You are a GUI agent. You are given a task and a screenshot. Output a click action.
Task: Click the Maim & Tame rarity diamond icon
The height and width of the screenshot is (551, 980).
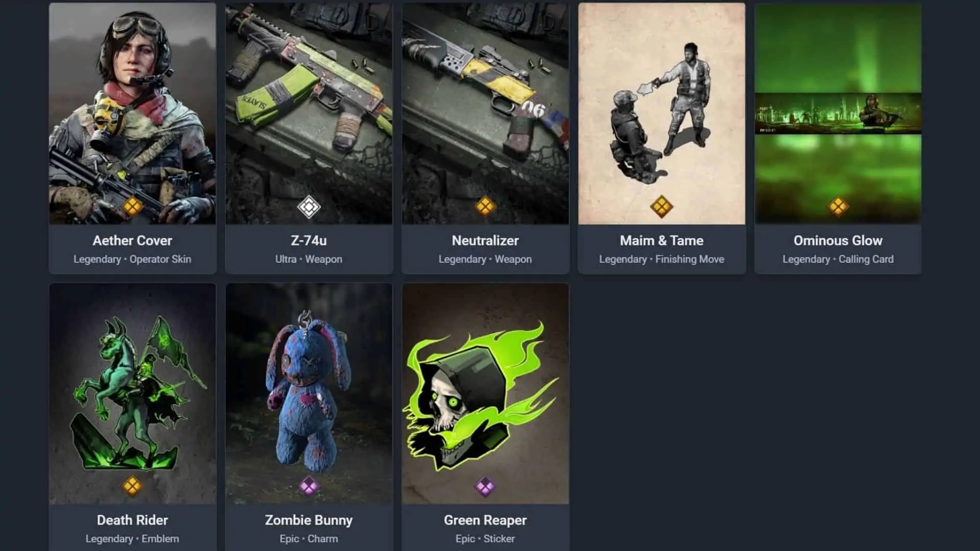pyautogui.click(x=661, y=207)
